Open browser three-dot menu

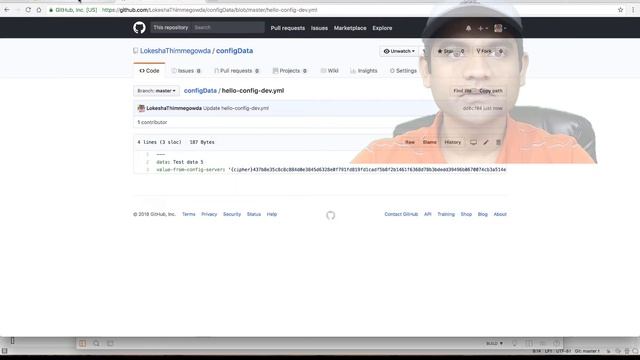633,10
